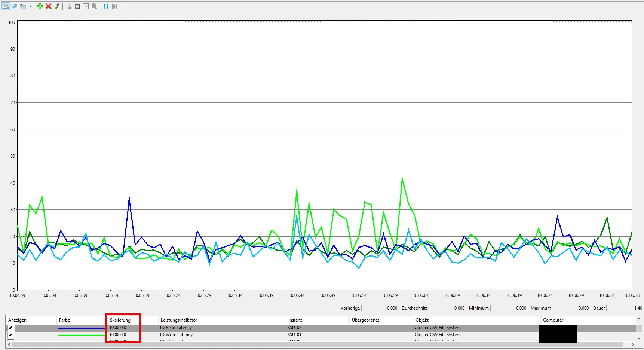The width and height of the screenshot is (644, 350).
Task: Click the horizontal scrollbar right arrow
Action: click(x=633, y=345)
